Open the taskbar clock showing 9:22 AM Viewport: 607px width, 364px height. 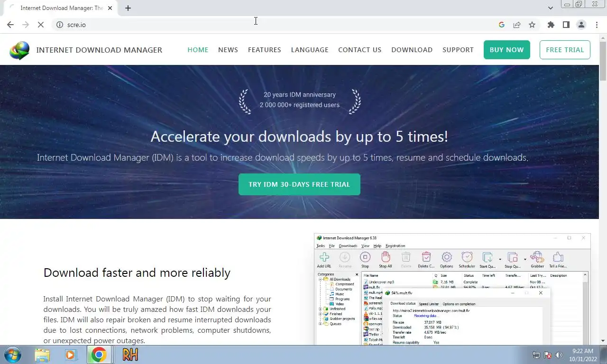coord(583,355)
